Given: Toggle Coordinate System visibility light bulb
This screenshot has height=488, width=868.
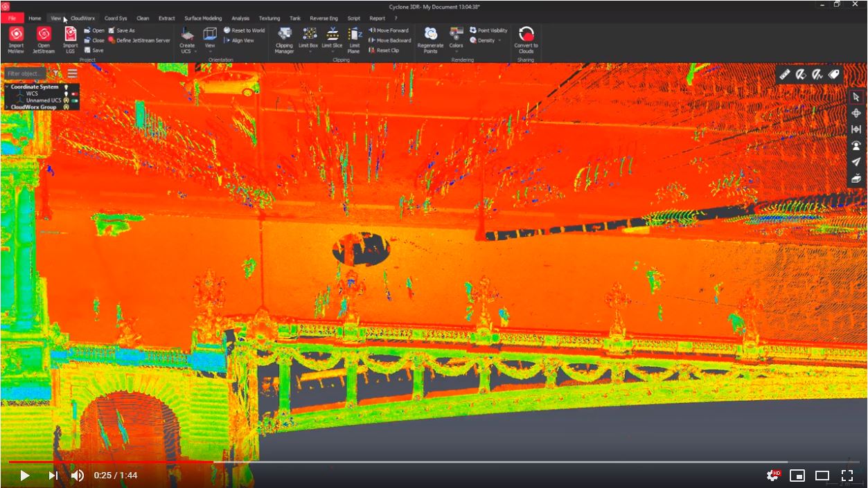Looking at the screenshot, I should tap(67, 87).
